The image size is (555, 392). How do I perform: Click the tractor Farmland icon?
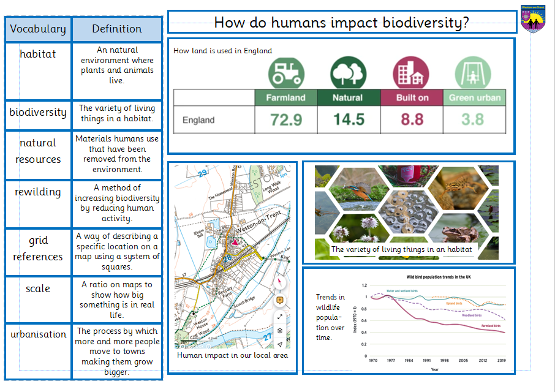coord(286,72)
